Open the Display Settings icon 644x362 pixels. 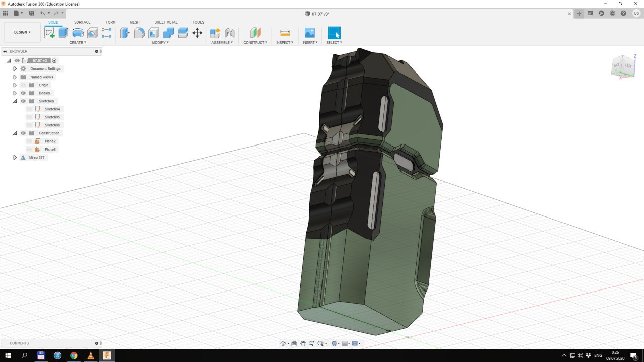point(334,343)
